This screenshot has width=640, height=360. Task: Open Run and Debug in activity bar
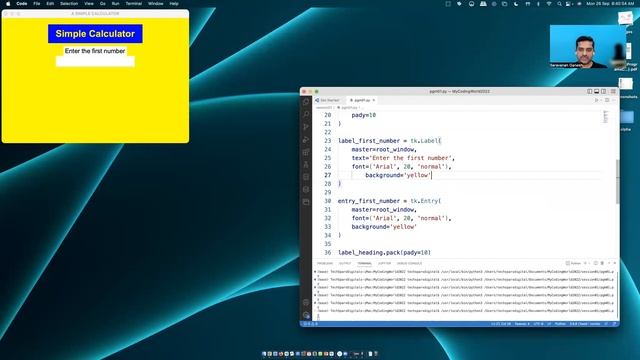coord(306,140)
